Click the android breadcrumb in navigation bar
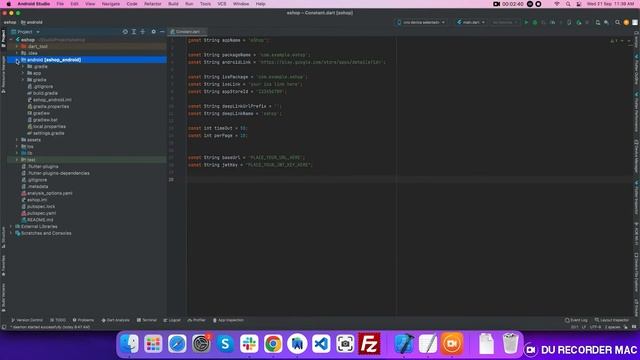Viewport: 640px width, 360px height. click(32, 22)
